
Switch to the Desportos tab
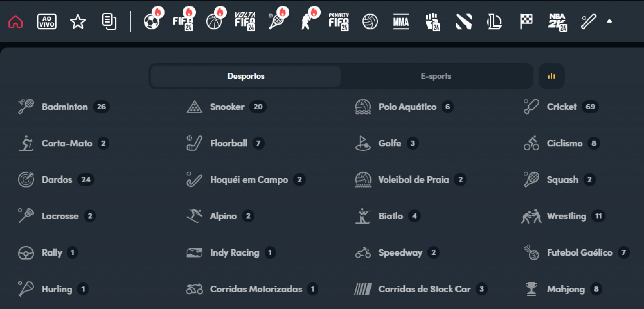click(x=246, y=76)
